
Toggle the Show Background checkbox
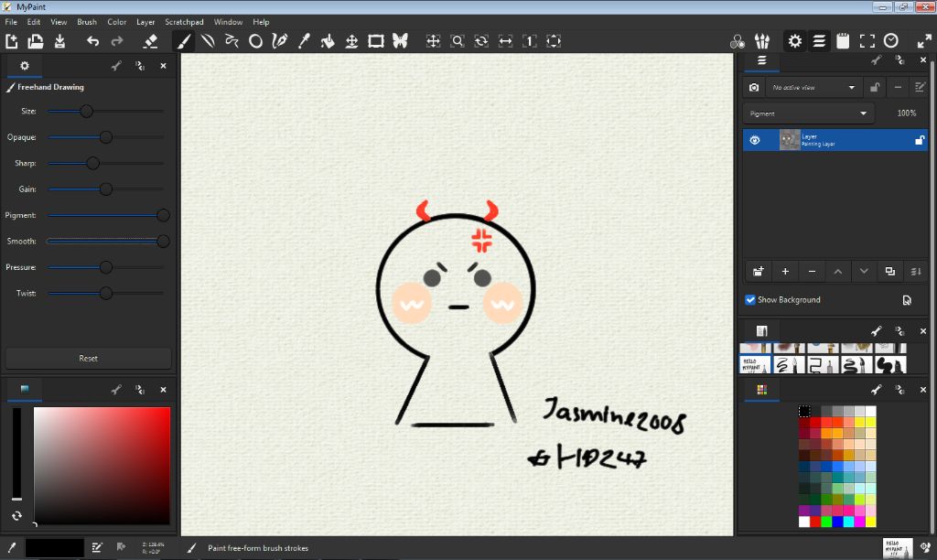[750, 300]
